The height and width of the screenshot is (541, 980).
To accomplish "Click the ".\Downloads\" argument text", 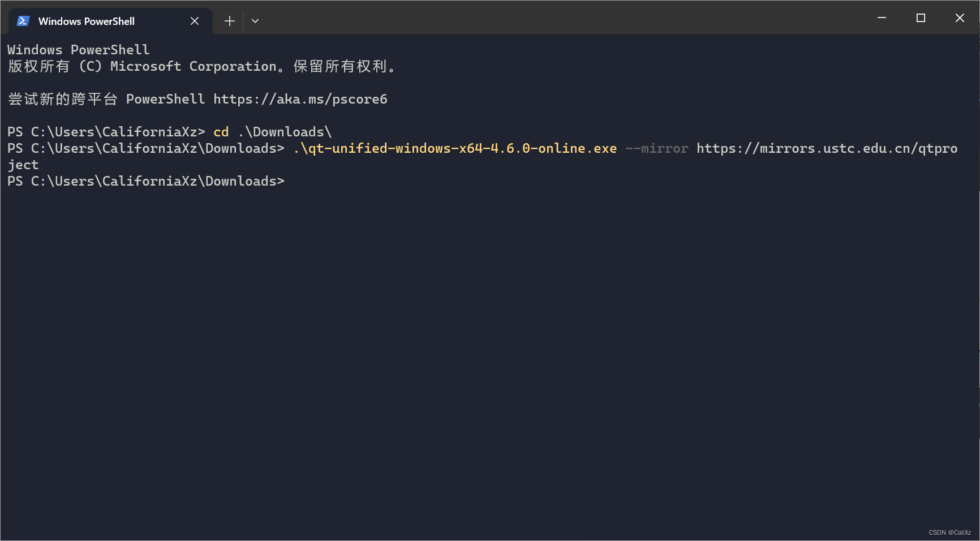I will pos(285,132).
